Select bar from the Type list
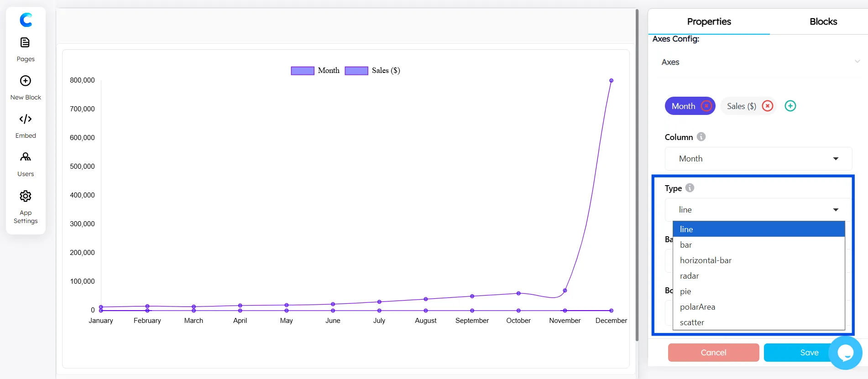This screenshot has width=868, height=379. [686, 245]
